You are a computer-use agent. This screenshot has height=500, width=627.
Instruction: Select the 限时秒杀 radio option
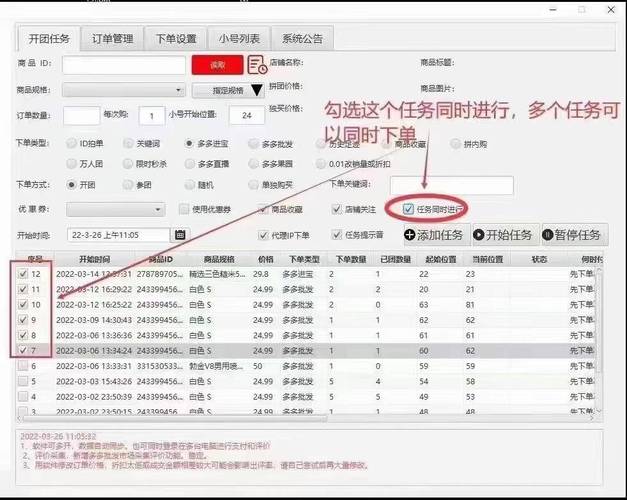[x=145, y=164]
